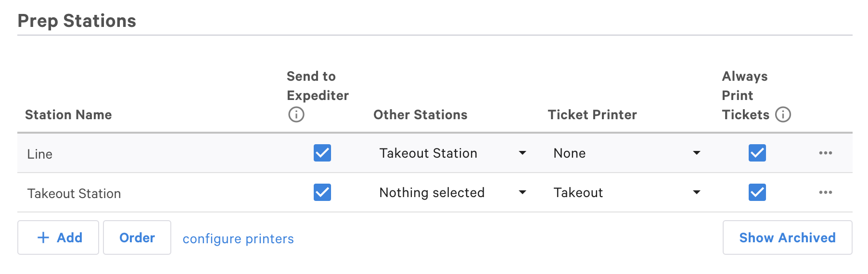This screenshot has height=274, width=868.
Task: Open Ticket Printer dropdown set to Takeout
Action: pos(626,192)
